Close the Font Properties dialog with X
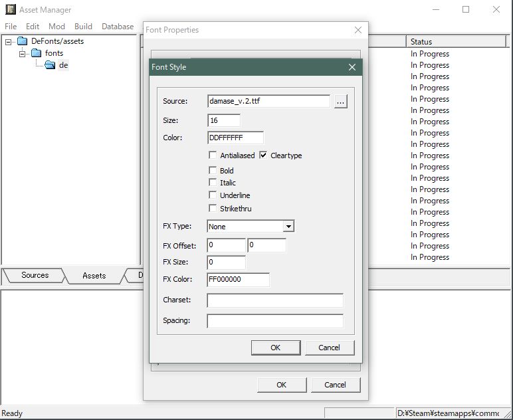Image resolution: width=513 pixels, height=420 pixels. 358,30
